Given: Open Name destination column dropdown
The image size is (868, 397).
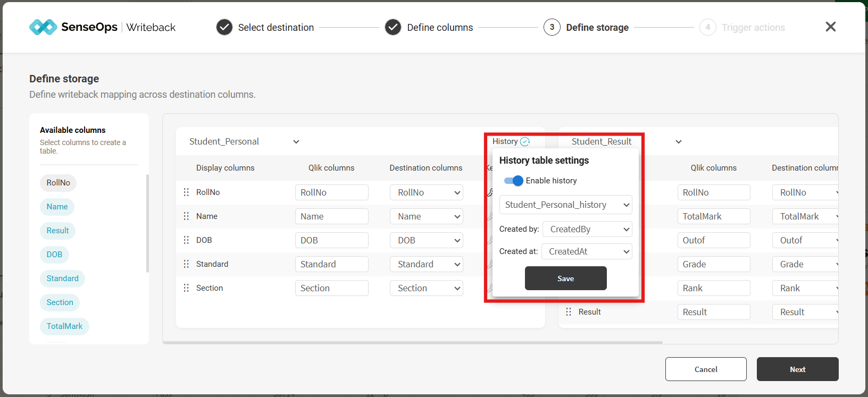Looking at the screenshot, I should (427, 216).
